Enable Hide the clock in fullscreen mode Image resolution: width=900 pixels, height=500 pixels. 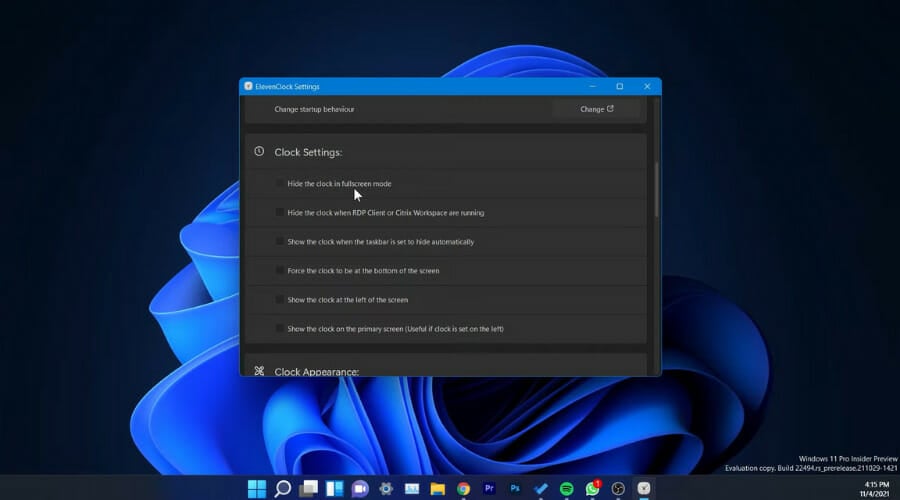coord(280,184)
